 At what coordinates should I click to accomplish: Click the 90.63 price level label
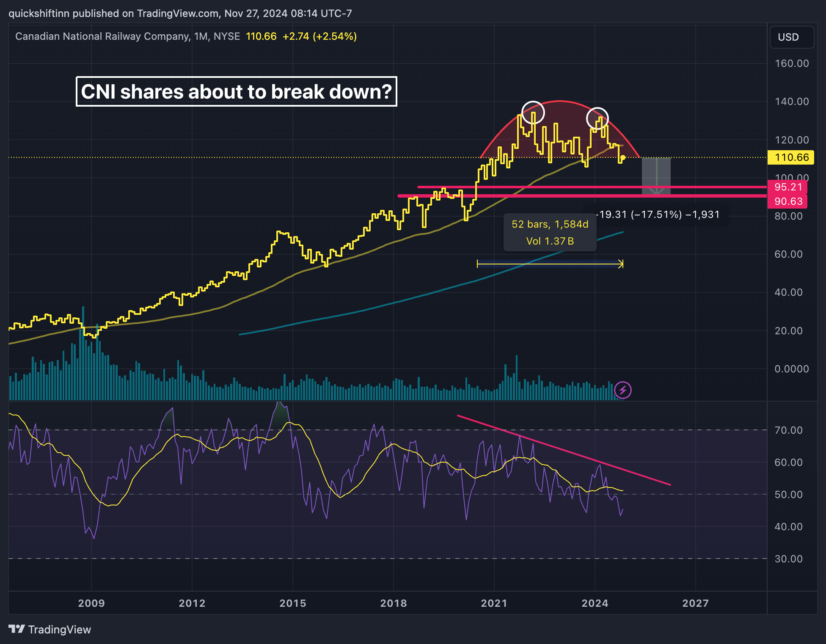[787, 201]
